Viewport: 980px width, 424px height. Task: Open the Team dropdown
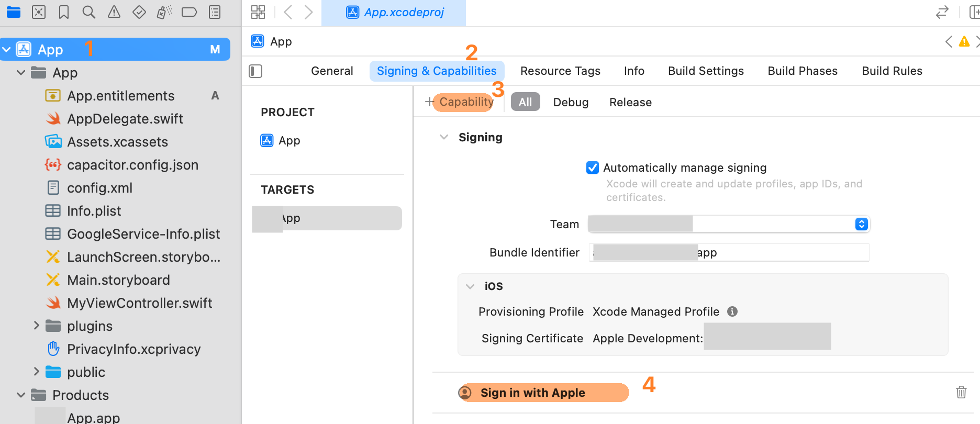pos(861,224)
